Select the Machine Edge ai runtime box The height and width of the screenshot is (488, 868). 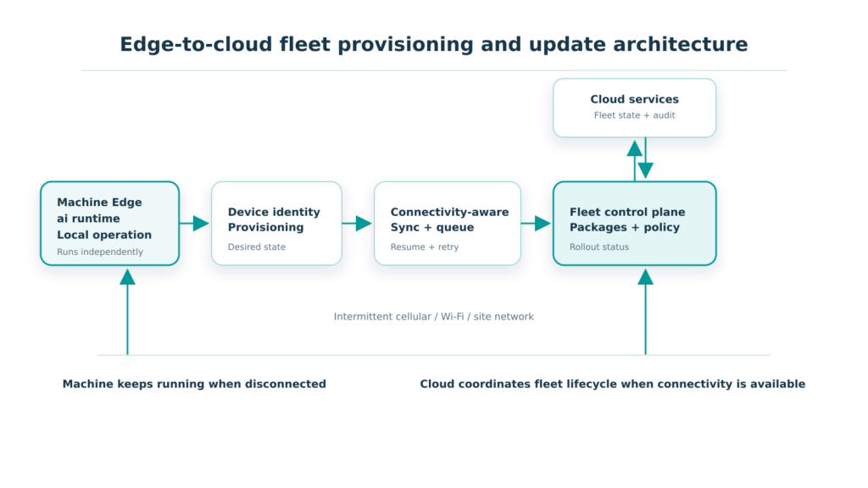(109, 224)
